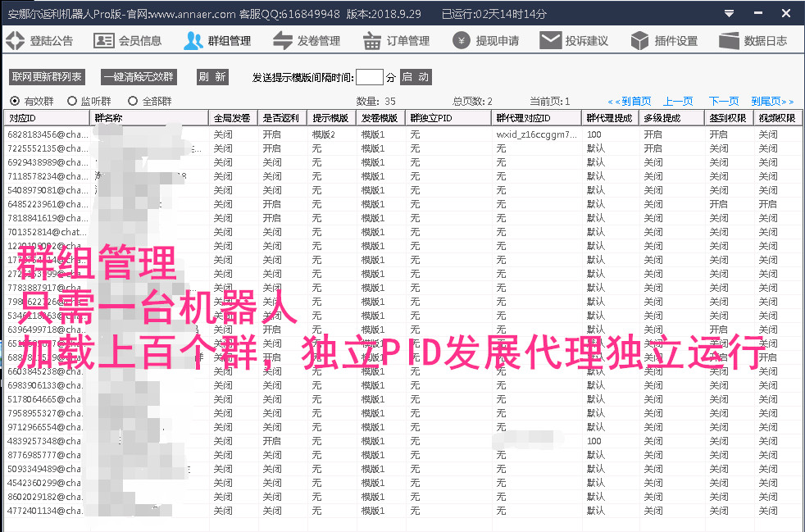Screen dimensions: 805x532
Task: Click the 刷新 button
Action: [x=212, y=77]
